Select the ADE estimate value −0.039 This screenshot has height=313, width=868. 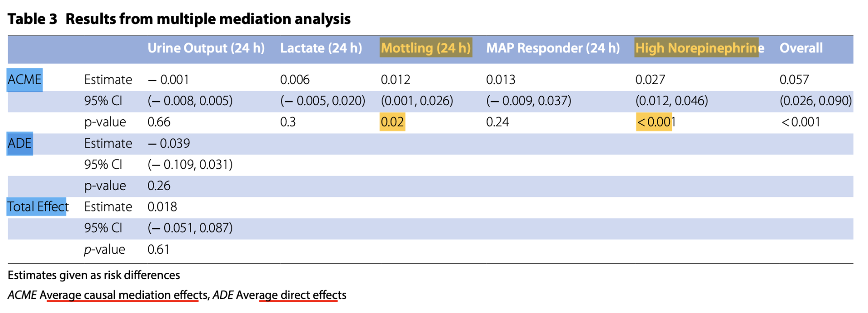(169, 144)
